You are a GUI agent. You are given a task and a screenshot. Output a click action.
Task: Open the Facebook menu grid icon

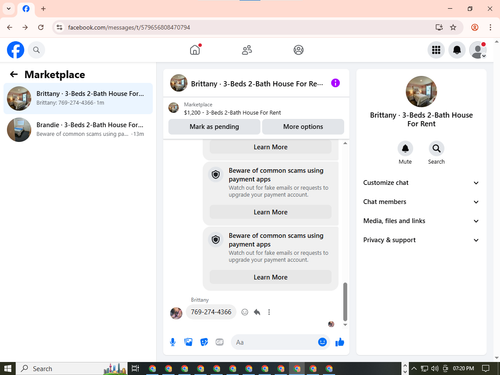(436, 50)
